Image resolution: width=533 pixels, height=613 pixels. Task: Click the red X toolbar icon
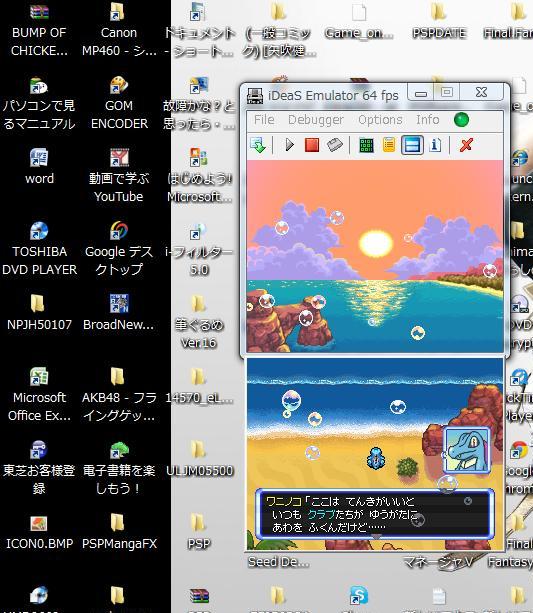[466, 145]
